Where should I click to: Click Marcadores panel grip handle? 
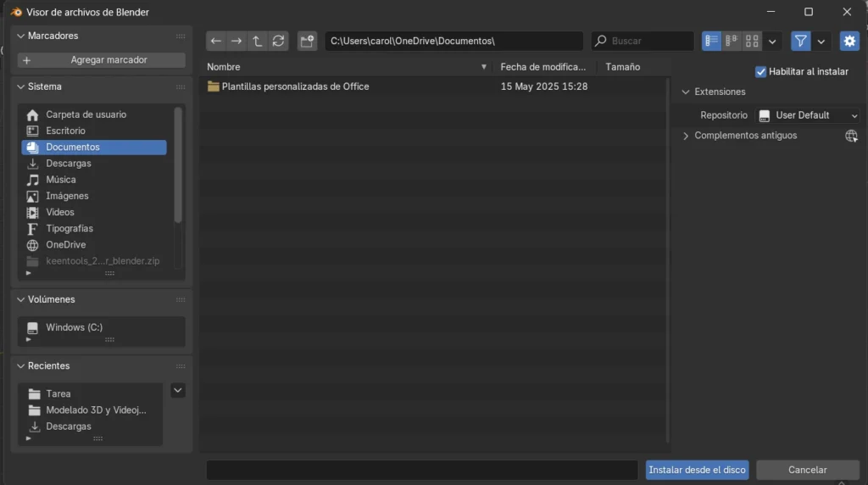(181, 36)
